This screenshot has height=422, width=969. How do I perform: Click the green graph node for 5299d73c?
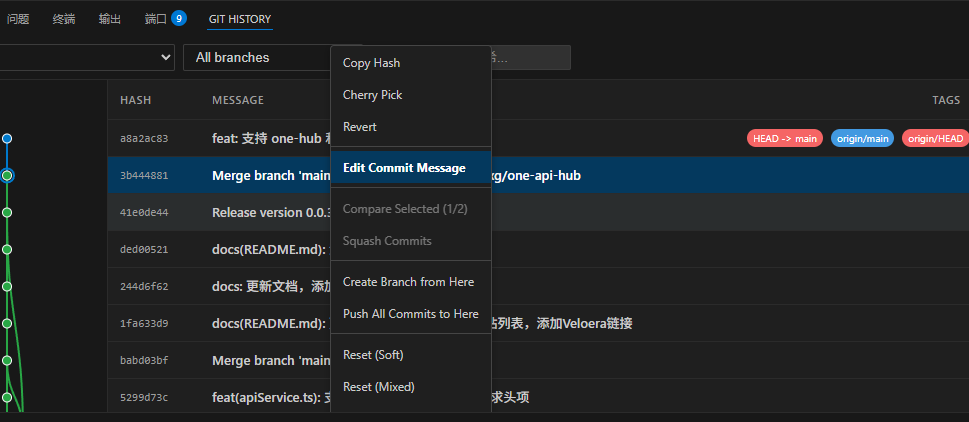(x=7, y=397)
